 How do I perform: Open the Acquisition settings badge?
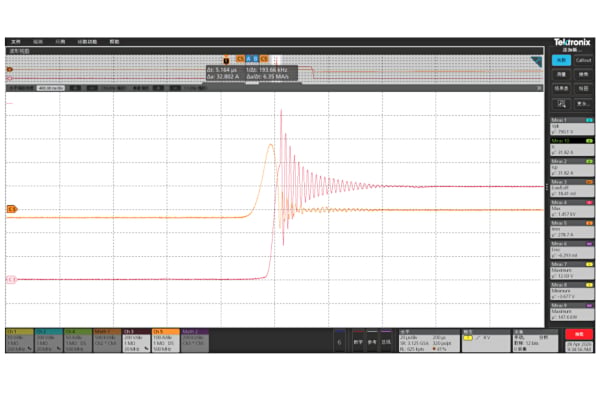(x=535, y=341)
